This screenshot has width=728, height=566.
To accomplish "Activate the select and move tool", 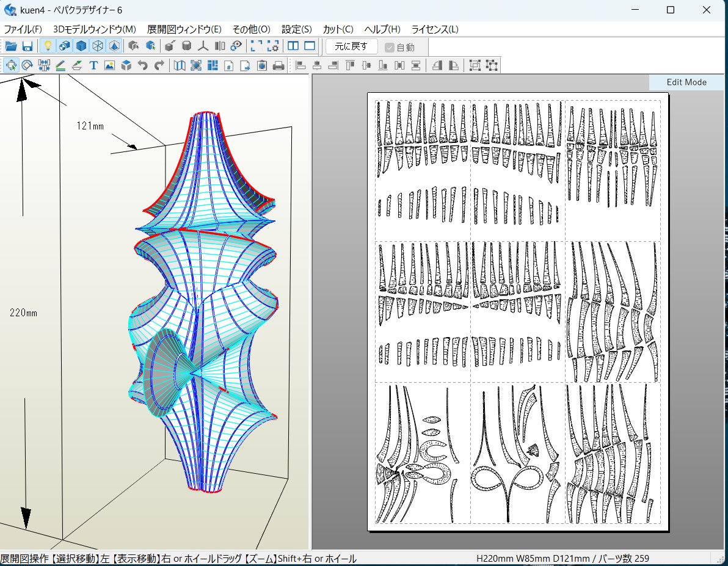I will tap(11, 65).
